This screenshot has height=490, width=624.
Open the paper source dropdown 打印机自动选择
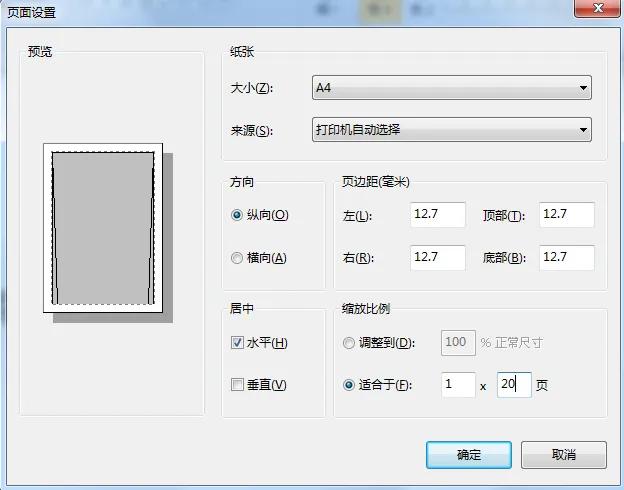click(x=452, y=129)
